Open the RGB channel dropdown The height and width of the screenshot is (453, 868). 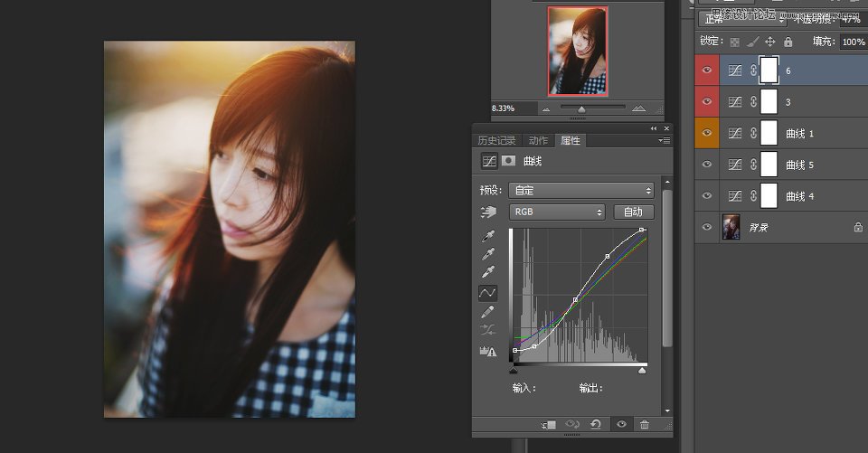pyautogui.click(x=557, y=212)
